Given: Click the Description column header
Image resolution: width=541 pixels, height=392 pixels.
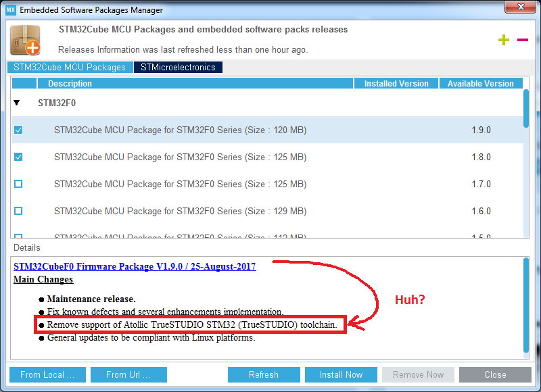Looking at the screenshot, I should pos(195,83).
